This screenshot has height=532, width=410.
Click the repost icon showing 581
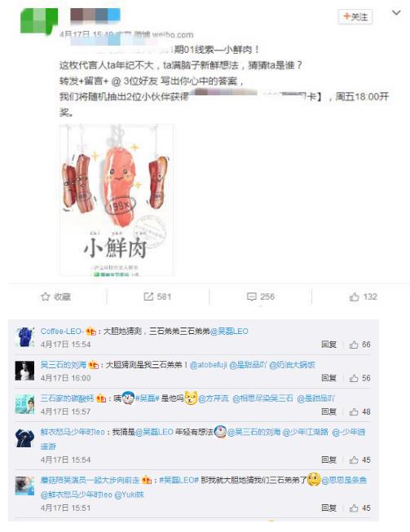(x=148, y=297)
